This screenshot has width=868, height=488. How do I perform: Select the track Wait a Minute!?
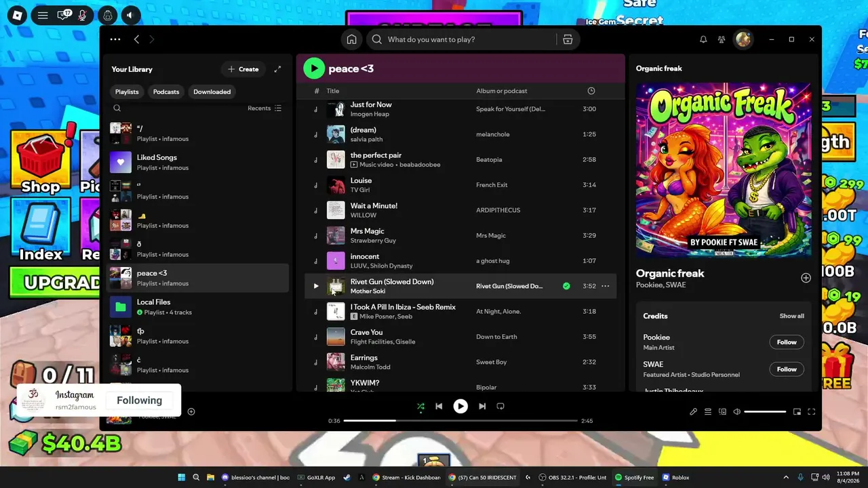[374, 206]
